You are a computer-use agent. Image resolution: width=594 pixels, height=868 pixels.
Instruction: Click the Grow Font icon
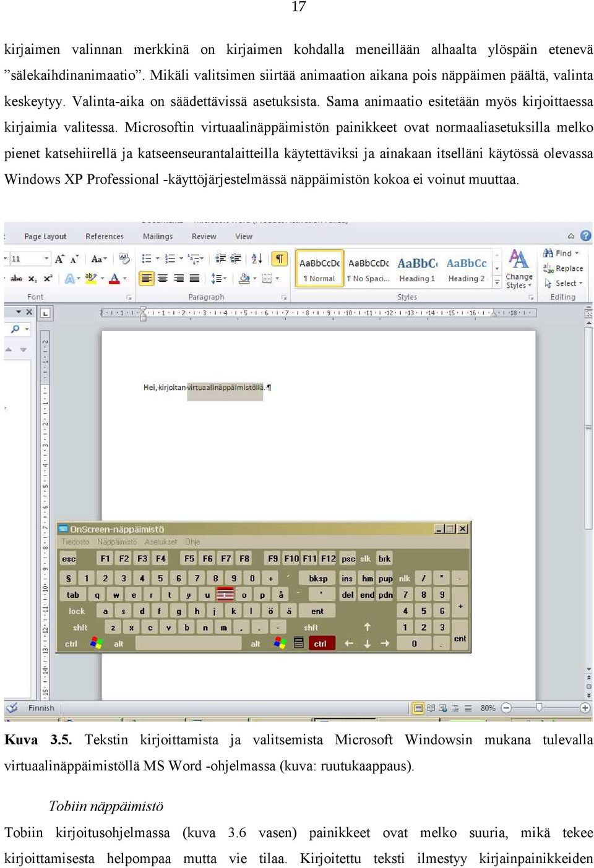coord(59,258)
